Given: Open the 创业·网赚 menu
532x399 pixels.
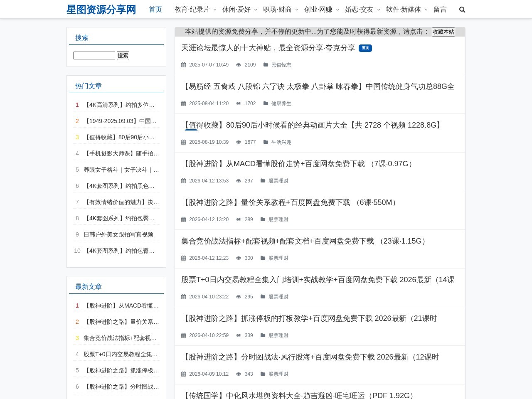Looking at the screenshot, I should pos(318,10).
